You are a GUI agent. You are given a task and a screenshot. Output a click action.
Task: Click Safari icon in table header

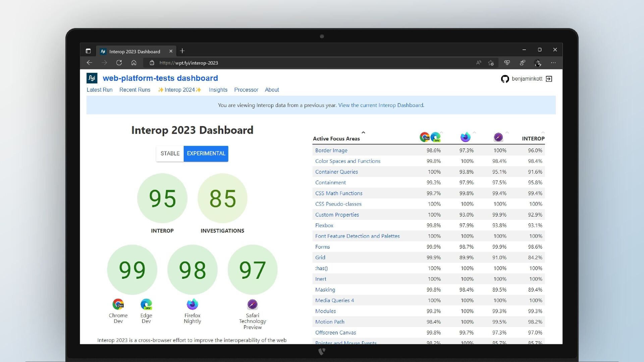(498, 137)
